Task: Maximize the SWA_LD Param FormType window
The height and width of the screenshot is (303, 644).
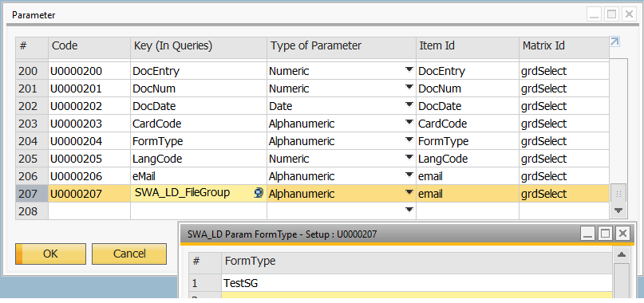Action: point(606,234)
